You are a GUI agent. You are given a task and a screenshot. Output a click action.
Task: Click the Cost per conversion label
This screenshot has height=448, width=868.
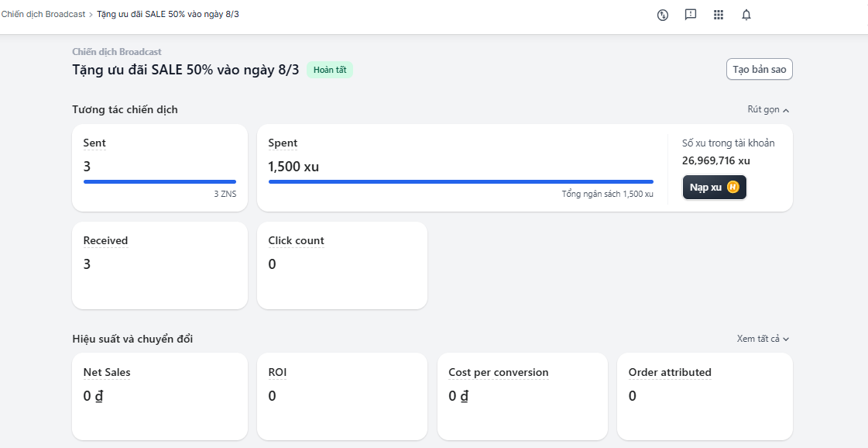tap(498, 373)
